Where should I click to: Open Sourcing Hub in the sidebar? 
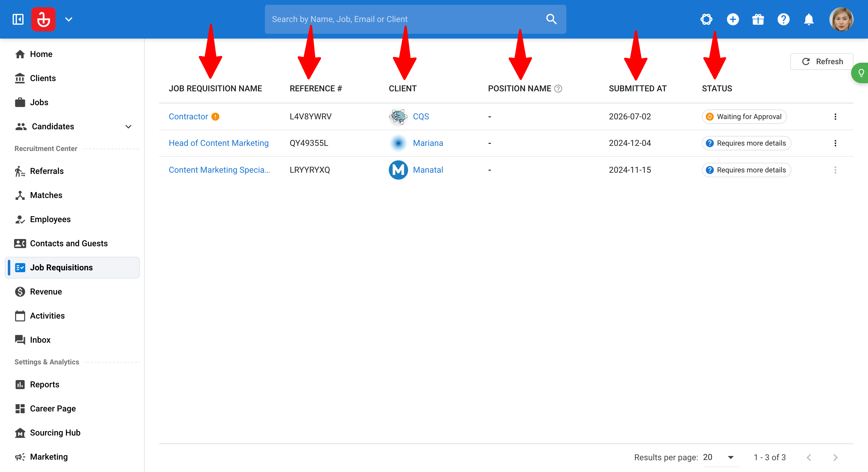tap(72, 433)
